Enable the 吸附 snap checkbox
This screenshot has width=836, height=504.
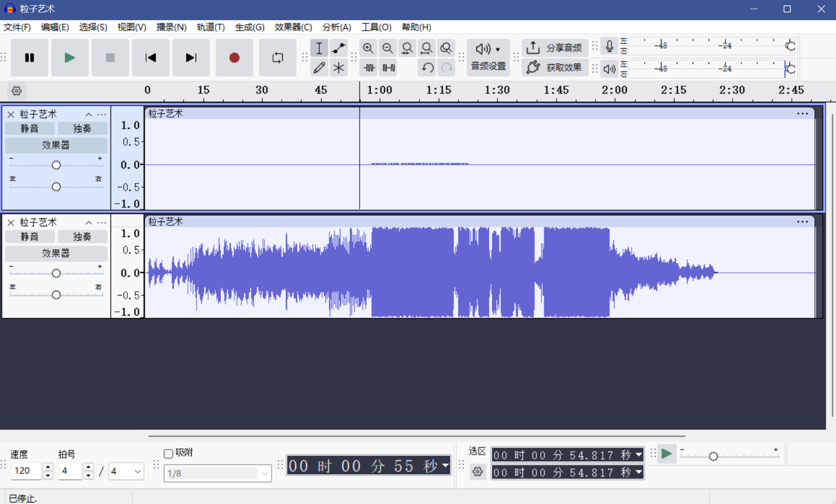[x=169, y=453]
